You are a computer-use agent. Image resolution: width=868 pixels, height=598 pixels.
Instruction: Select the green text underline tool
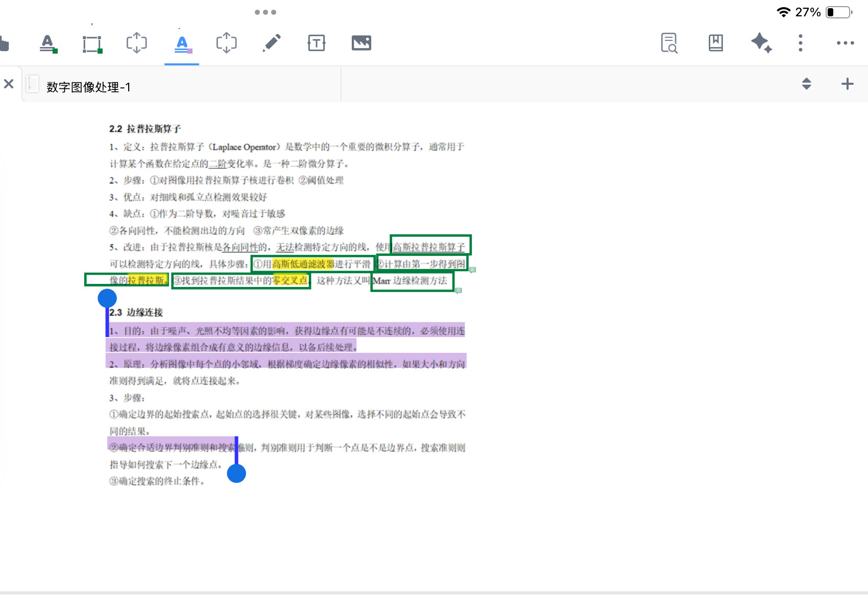pyautogui.click(x=48, y=43)
